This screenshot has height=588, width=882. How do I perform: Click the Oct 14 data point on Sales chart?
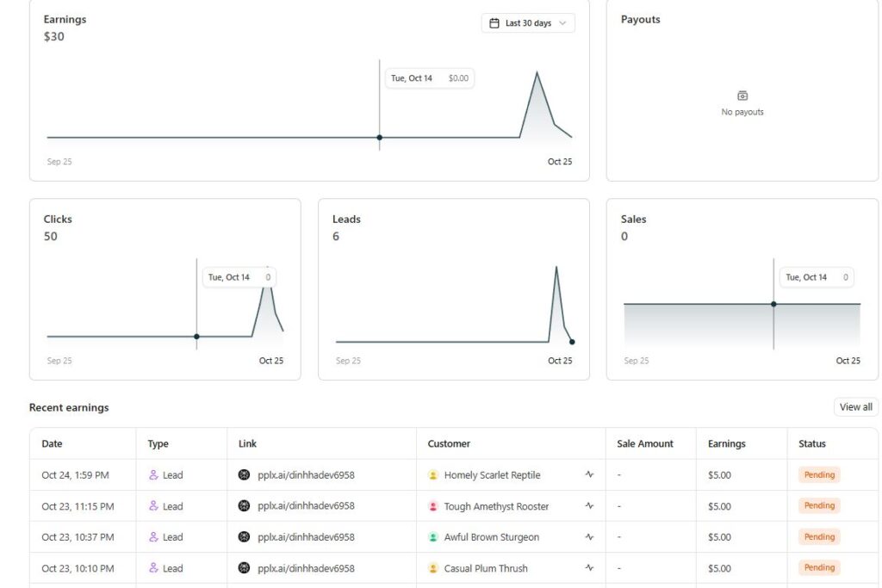(x=773, y=304)
